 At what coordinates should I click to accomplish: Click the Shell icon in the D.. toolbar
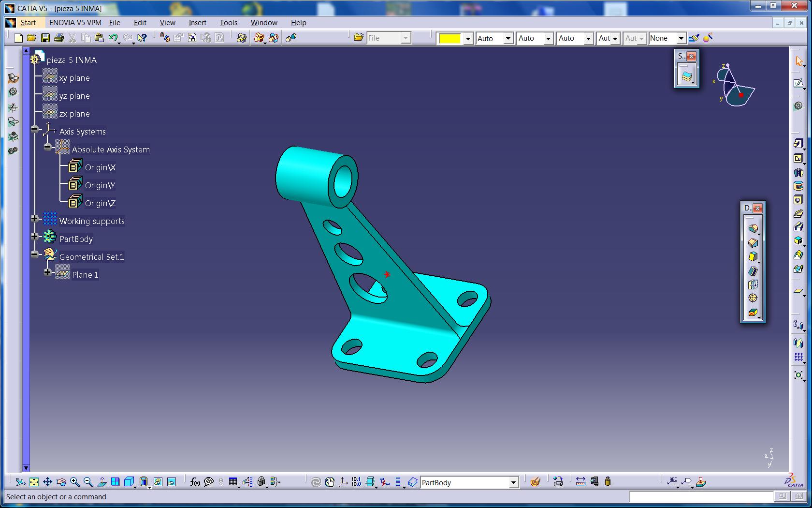(753, 270)
